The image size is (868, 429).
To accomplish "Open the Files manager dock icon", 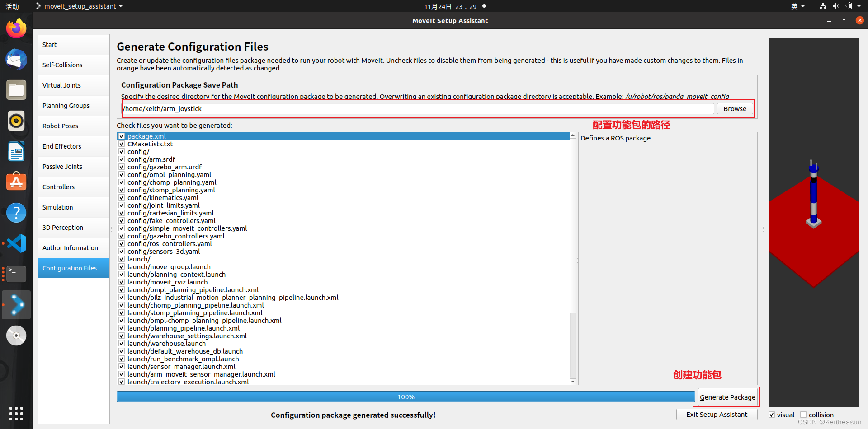I will tap(16, 90).
